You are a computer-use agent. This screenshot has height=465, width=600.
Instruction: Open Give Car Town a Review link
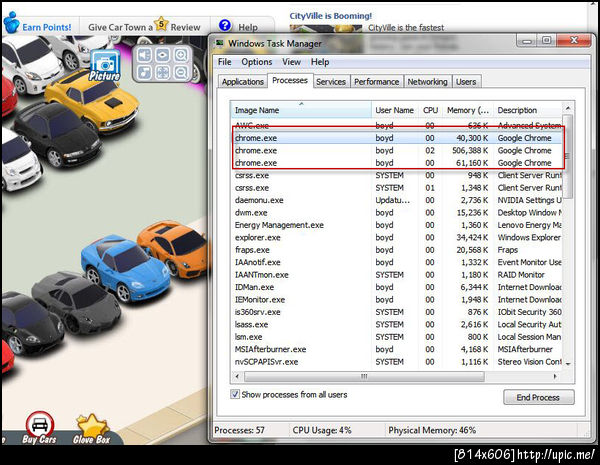pyautogui.click(x=144, y=27)
